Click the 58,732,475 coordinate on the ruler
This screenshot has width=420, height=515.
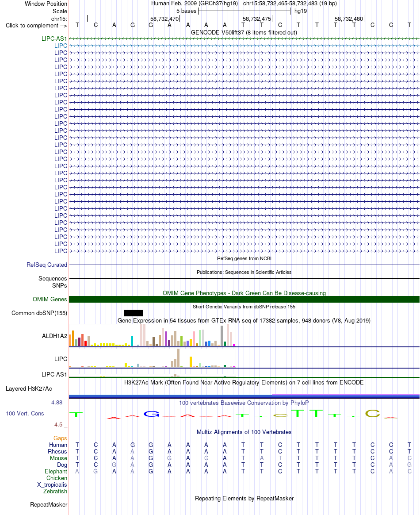pos(257,19)
